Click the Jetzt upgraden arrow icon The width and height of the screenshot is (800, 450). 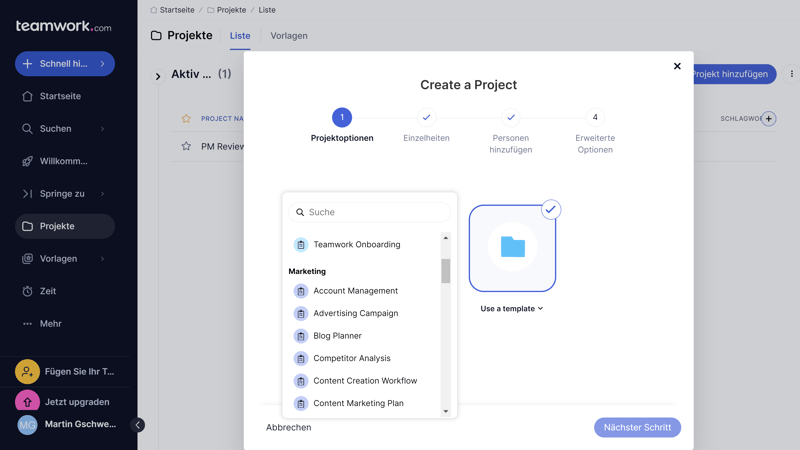pos(27,402)
